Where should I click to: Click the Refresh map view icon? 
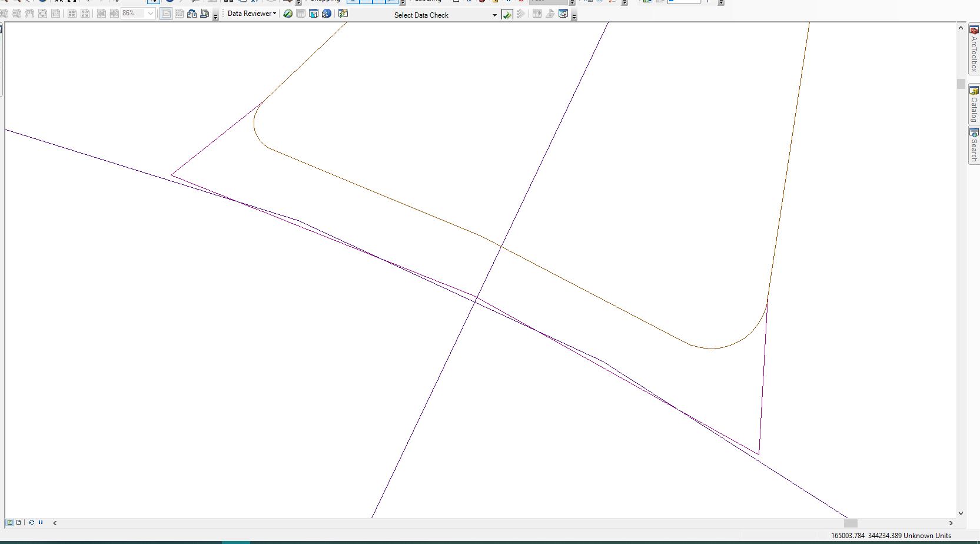point(32,522)
